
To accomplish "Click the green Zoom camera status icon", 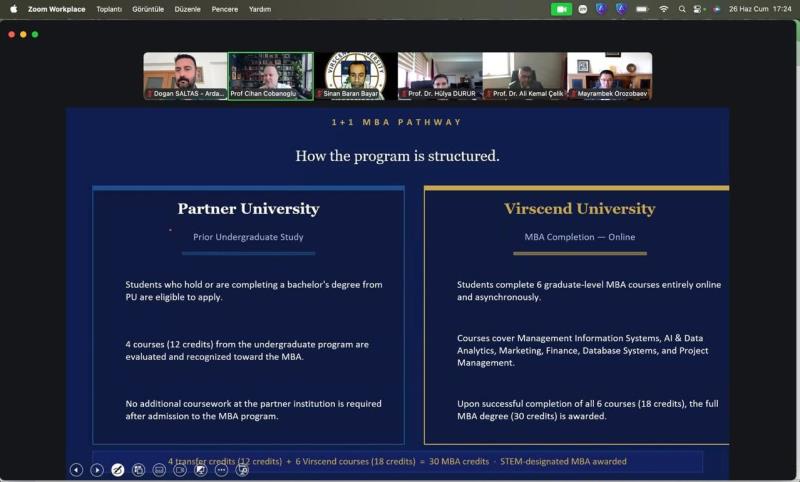I will pos(561,9).
